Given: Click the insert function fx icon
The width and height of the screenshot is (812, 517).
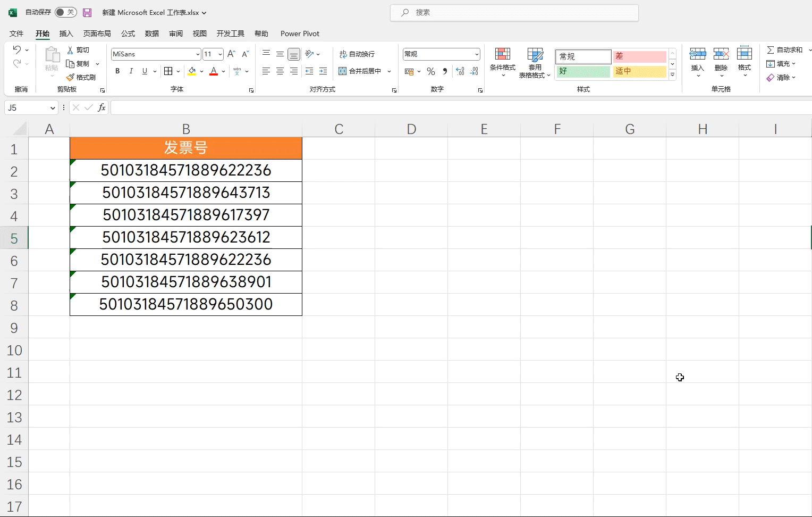Looking at the screenshot, I should (x=101, y=107).
